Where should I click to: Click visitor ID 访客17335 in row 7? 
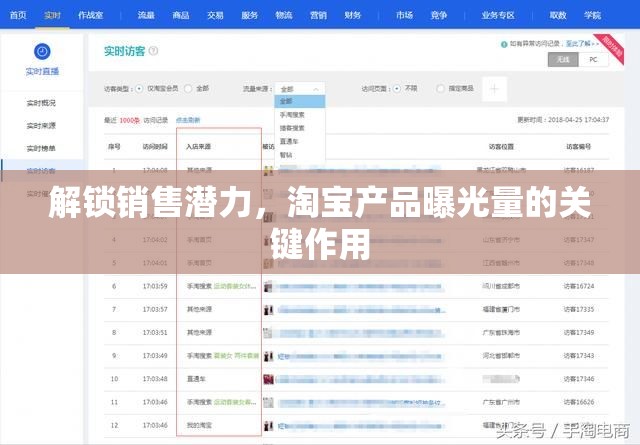pyautogui.click(x=578, y=309)
